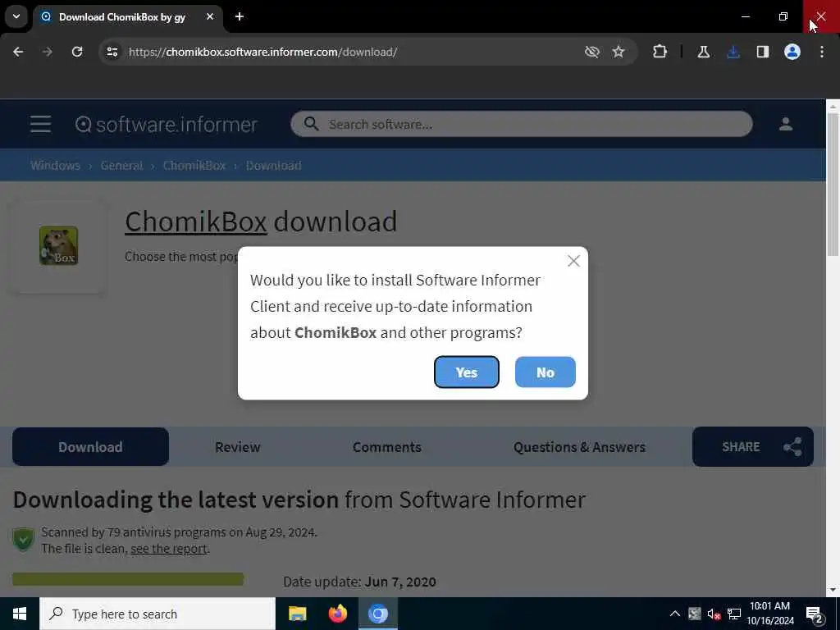The image size is (840, 630).
Task: Click the taskbar clock showing 10:01 AM
Action: (770, 614)
